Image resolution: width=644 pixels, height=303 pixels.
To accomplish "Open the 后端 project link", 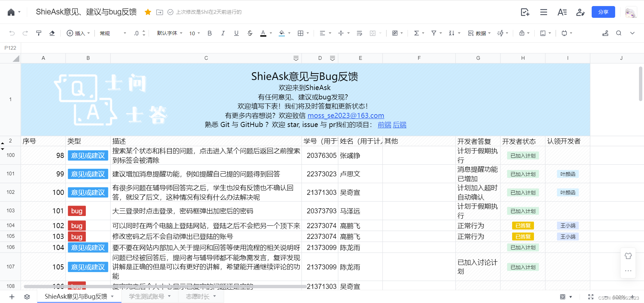I will click(399, 125).
